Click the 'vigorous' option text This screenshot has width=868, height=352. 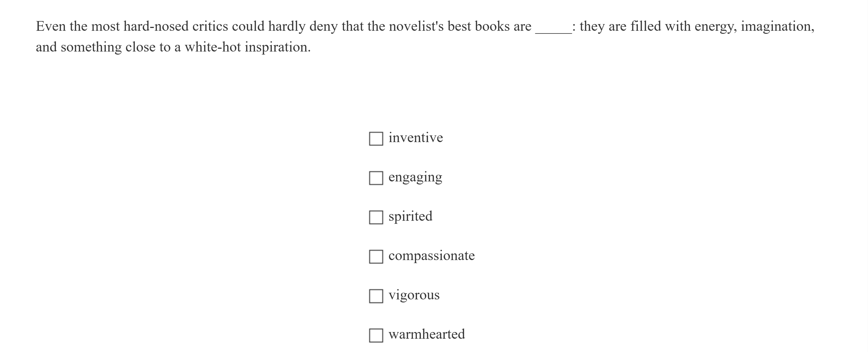[414, 295]
